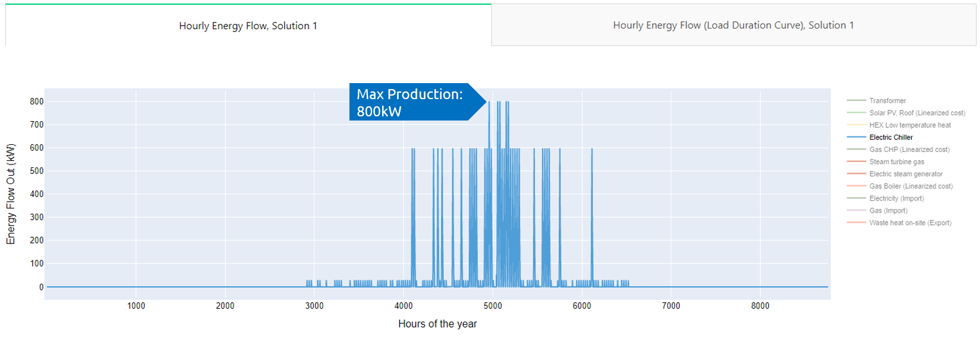980x339 pixels.
Task: Toggle Solar PV, Roof legend entry
Action: coord(916,113)
